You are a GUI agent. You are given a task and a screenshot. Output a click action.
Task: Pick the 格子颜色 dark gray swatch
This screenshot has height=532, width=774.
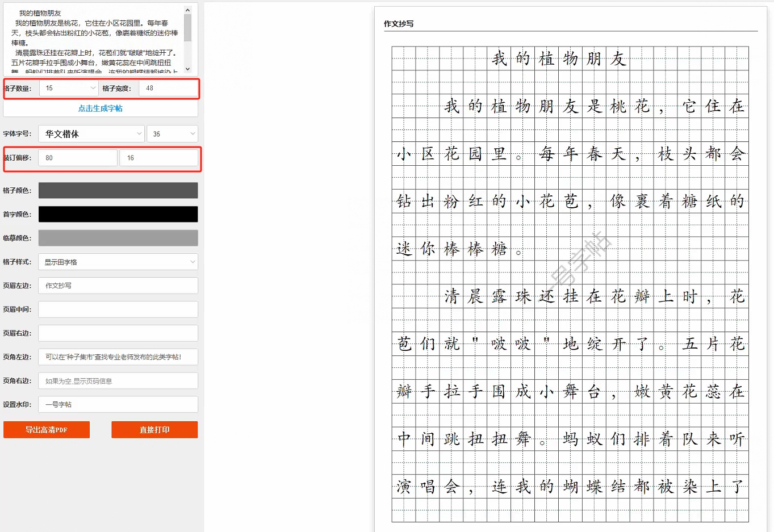pyautogui.click(x=118, y=190)
